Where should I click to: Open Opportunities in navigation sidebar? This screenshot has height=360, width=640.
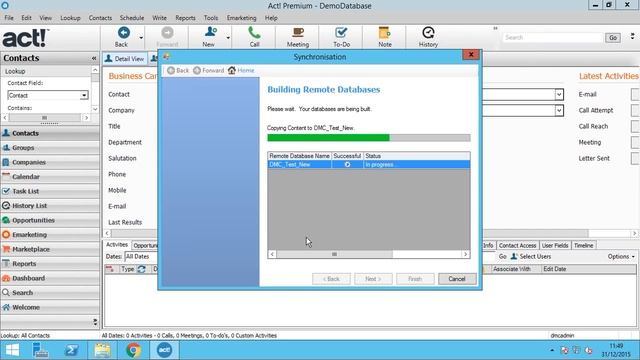(50, 220)
